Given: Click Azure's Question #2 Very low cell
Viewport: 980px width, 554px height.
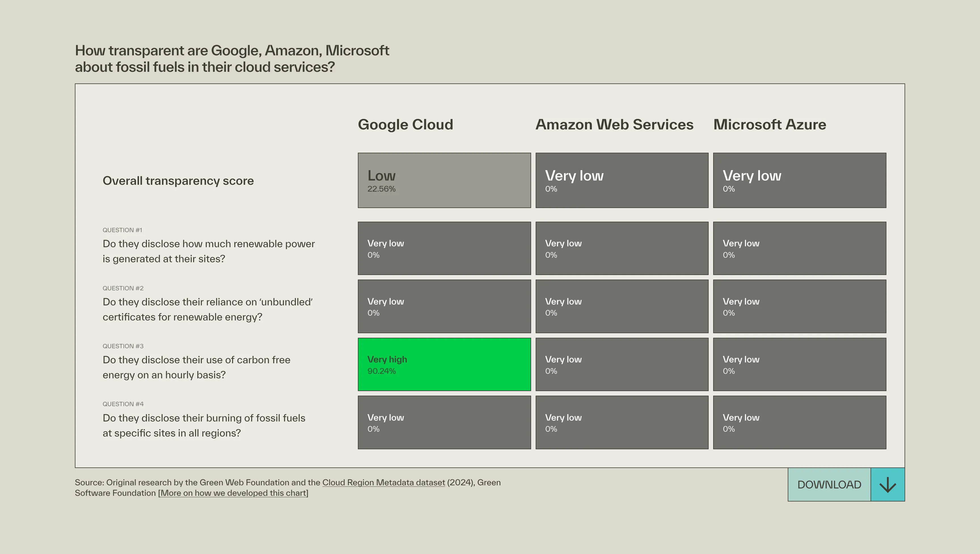Looking at the screenshot, I should 799,307.
